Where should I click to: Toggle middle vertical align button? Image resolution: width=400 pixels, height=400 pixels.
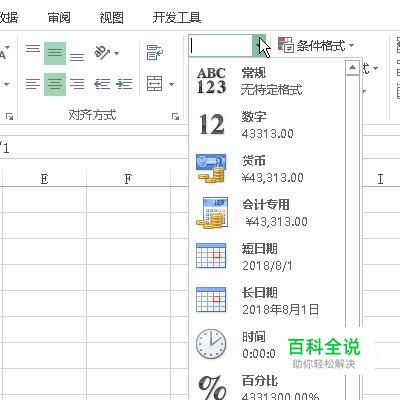(x=55, y=53)
